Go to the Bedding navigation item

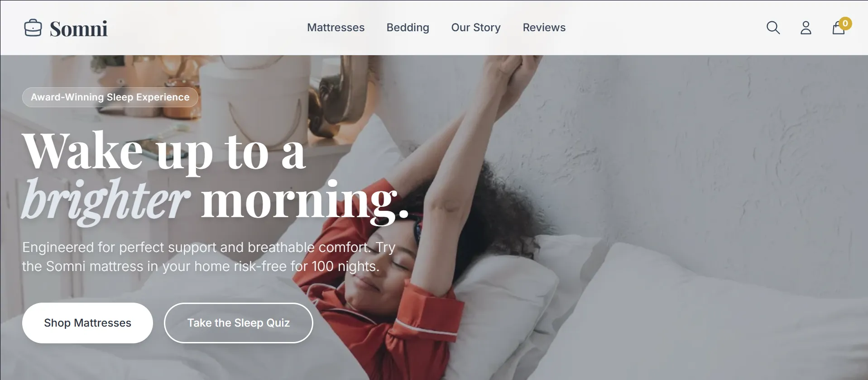point(408,28)
